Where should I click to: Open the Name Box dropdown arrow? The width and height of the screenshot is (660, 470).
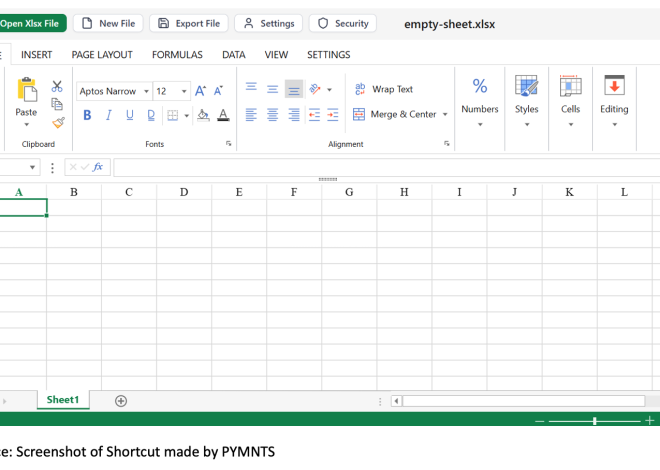click(x=32, y=167)
